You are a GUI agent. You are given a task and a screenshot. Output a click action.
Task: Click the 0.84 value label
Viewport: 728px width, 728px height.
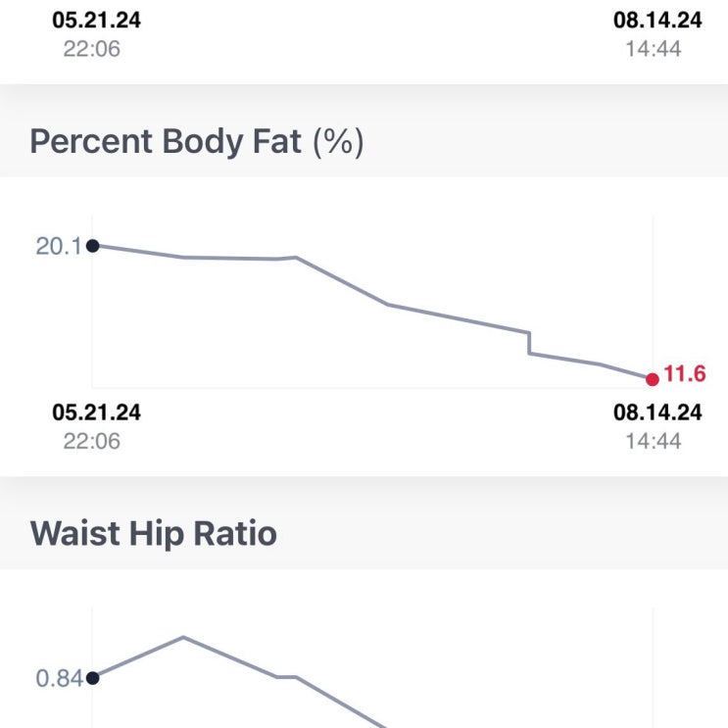coord(58,678)
